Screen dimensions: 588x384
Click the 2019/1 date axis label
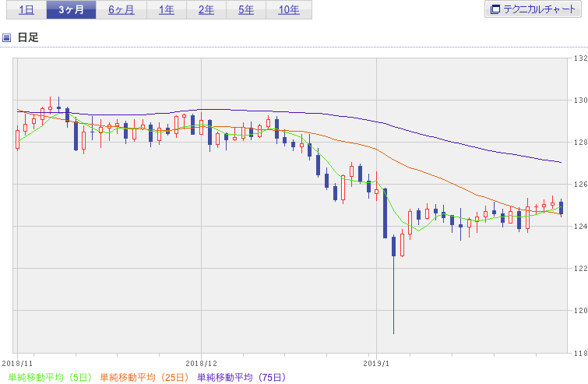(376, 364)
